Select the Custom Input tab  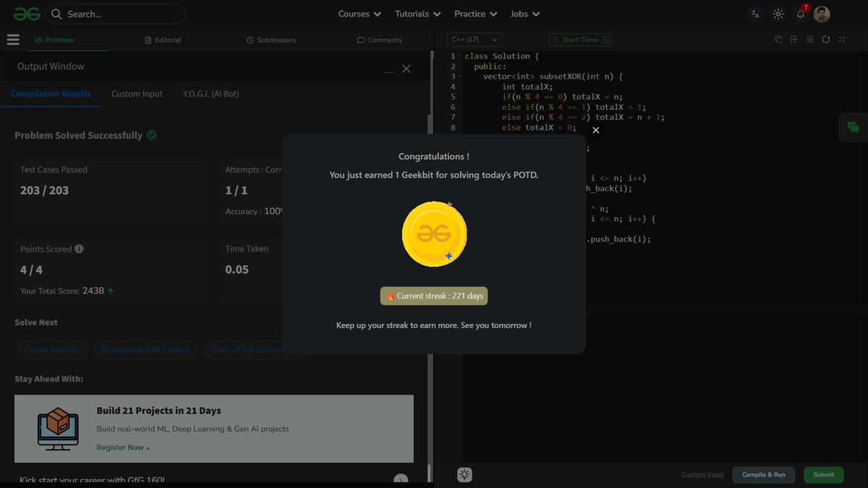coord(137,94)
